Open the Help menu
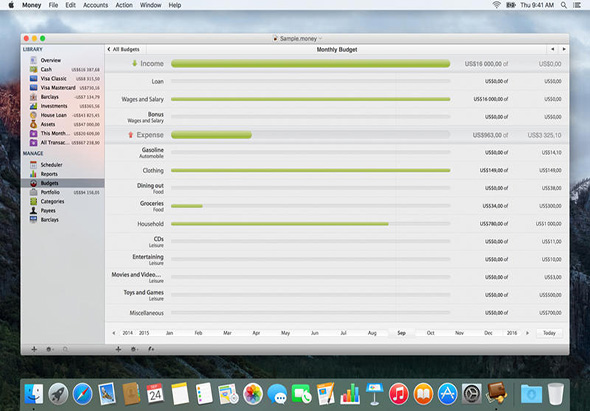 tap(175, 5)
